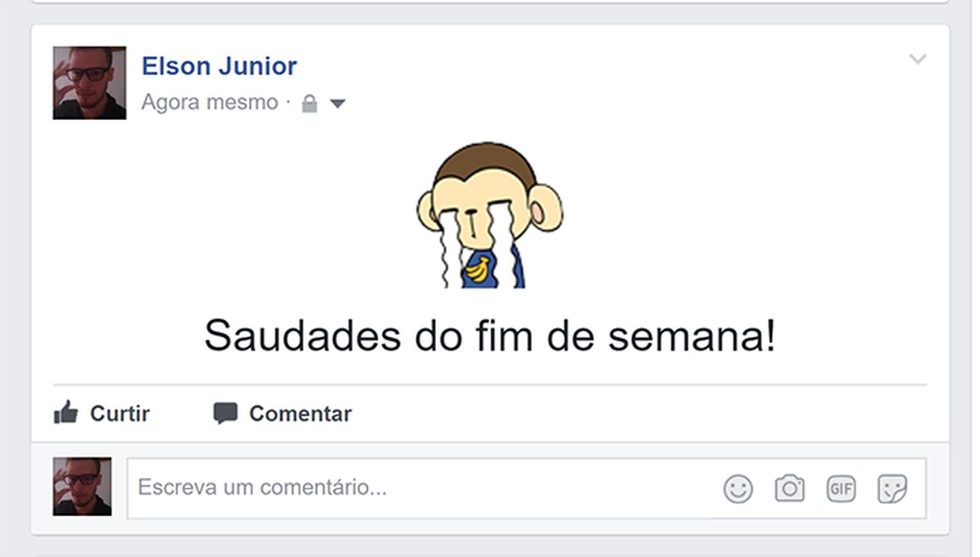The width and height of the screenshot is (980, 557).
Task: Click the thumbs-up Curtir icon
Action: click(x=65, y=412)
